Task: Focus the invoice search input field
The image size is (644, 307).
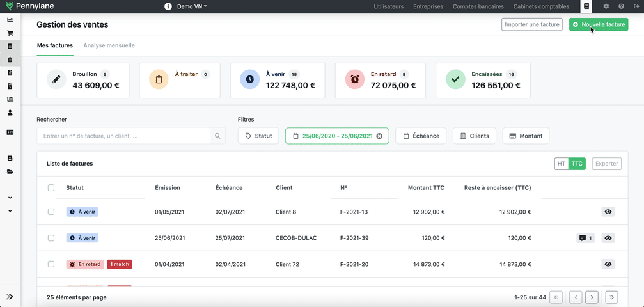Action: click(x=124, y=136)
